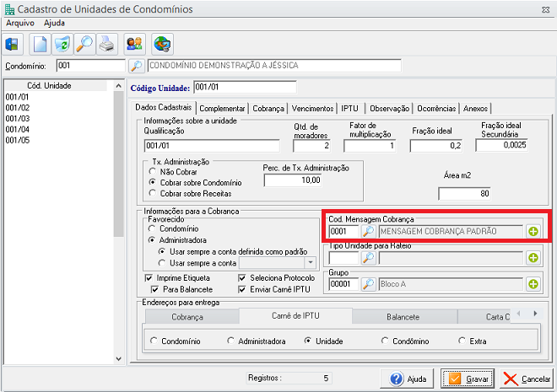Click the Perc. de Tx. Administração field
Viewport: 557px width, 392px height.
293,180
